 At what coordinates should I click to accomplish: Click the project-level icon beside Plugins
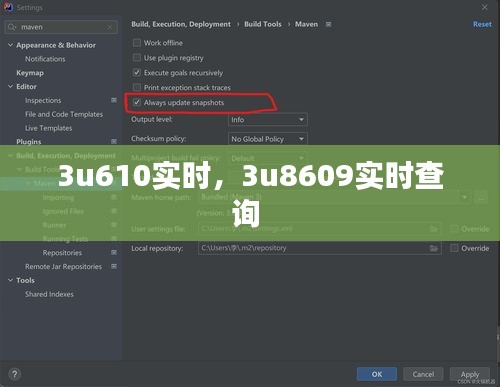(x=114, y=141)
